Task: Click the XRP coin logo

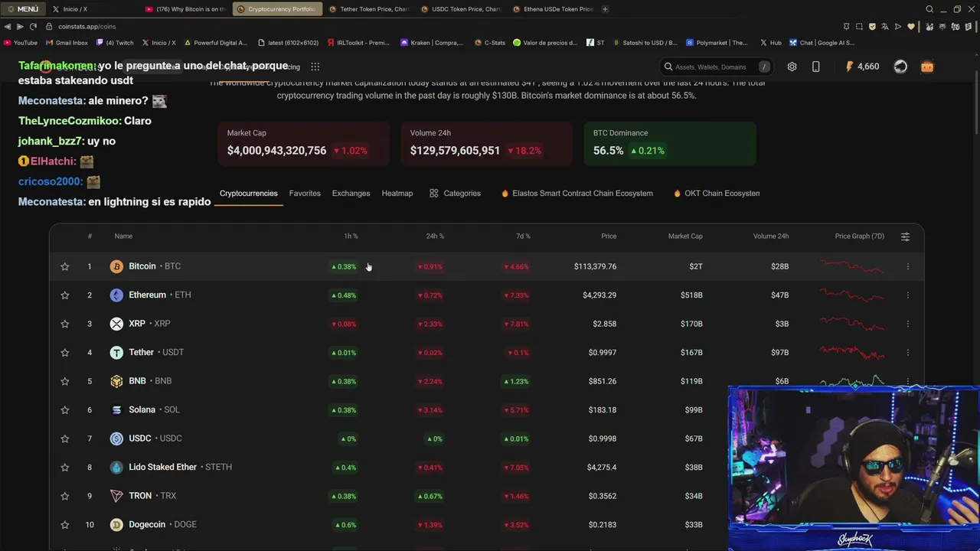Action: click(116, 324)
